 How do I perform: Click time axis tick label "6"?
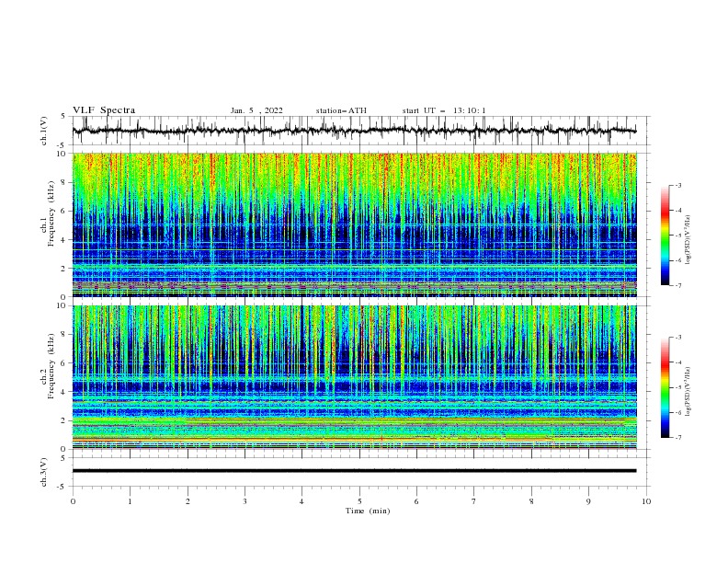416,501
